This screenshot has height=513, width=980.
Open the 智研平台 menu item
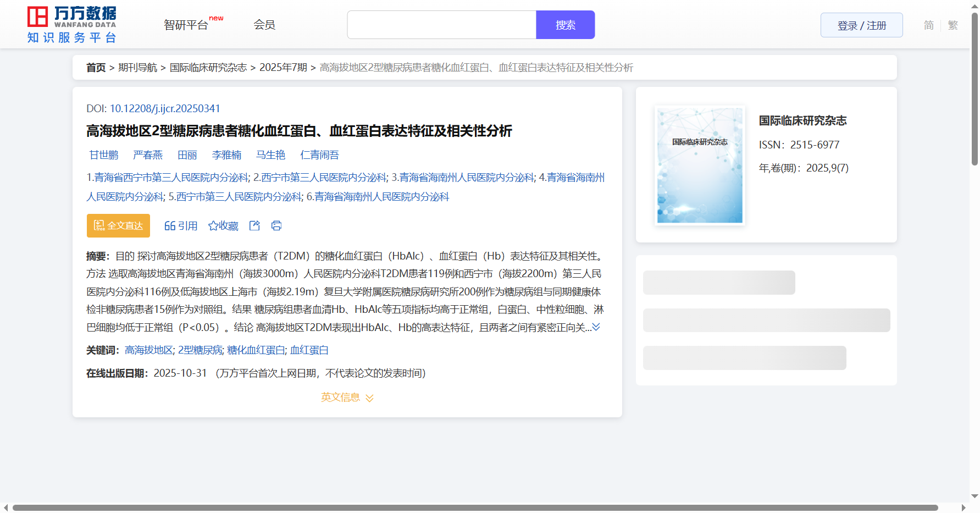click(186, 25)
